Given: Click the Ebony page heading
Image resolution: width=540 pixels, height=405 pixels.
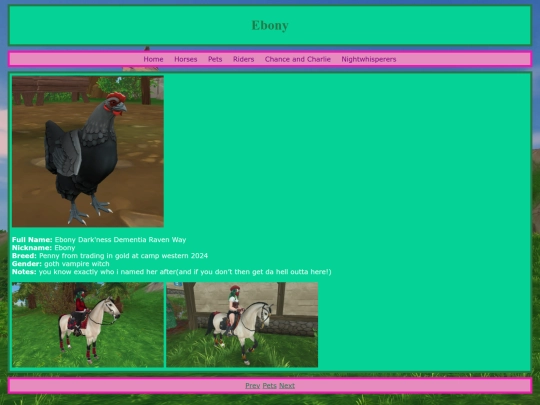Looking at the screenshot, I should [270, 25].
